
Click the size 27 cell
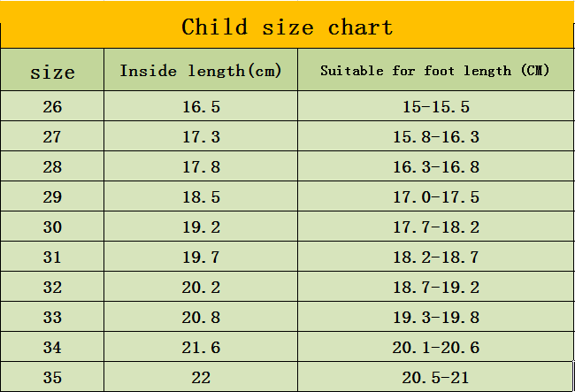point(52,137)
